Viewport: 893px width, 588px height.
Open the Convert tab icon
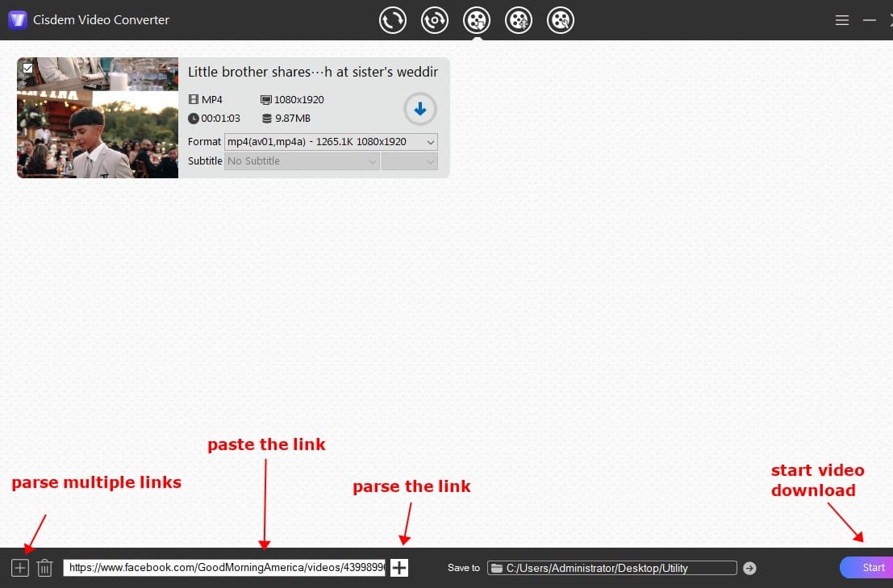pos(393,20)
